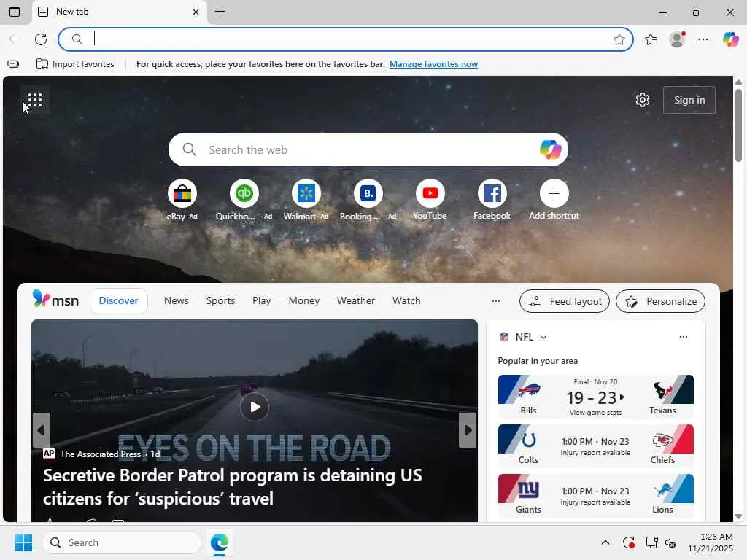Open the network tray icon
Viewport: 747px width, 560px height.
651,542
